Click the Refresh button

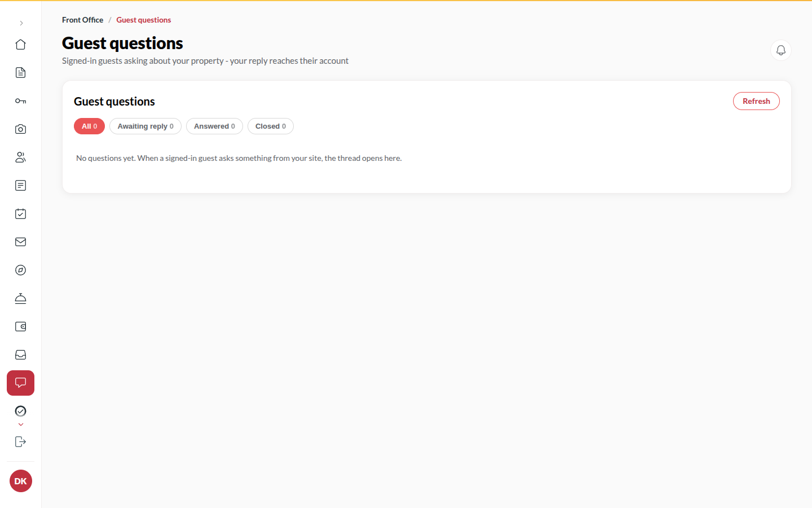pos(756,101)
